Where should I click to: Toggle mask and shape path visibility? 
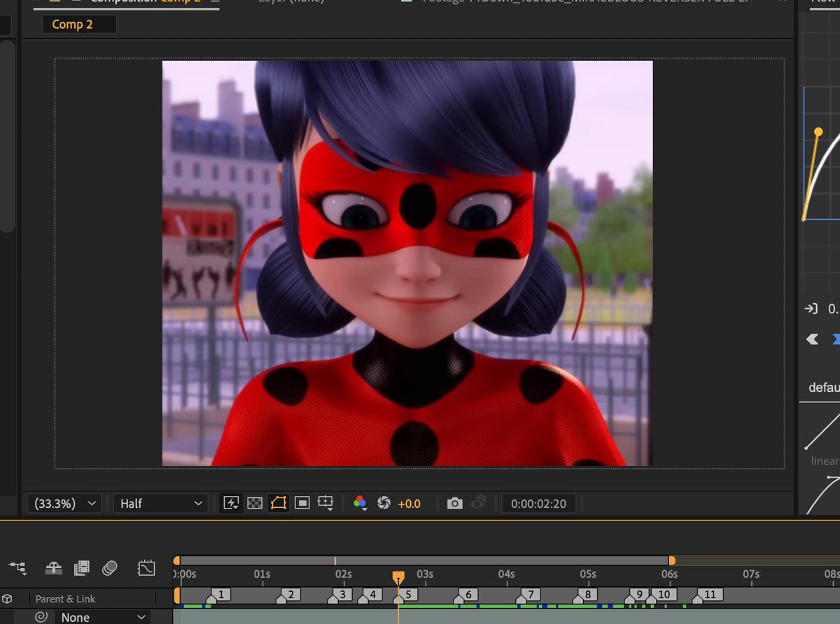pos(279,503)
